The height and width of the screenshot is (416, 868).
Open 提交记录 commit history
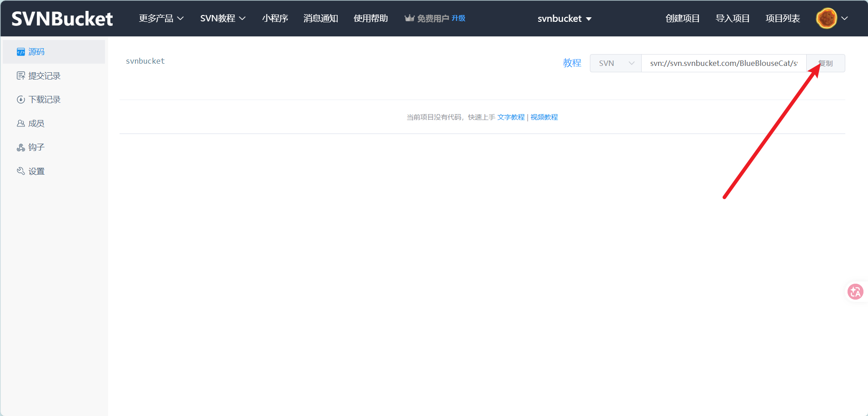(x=44, y=76)
